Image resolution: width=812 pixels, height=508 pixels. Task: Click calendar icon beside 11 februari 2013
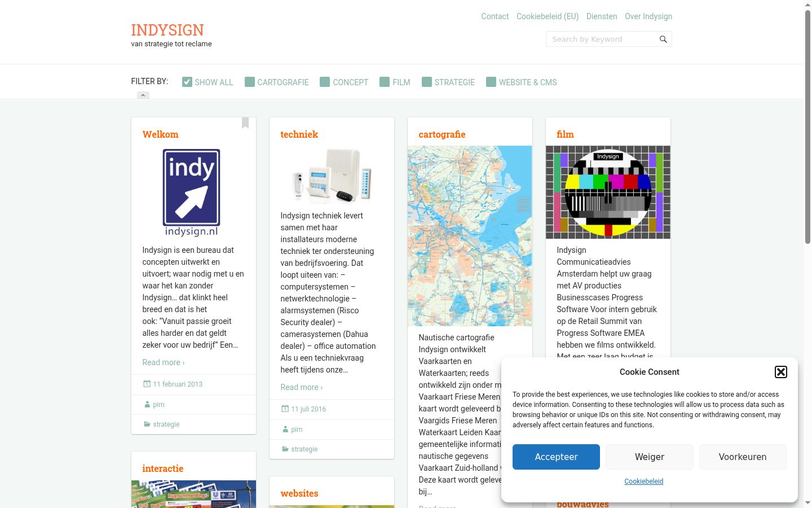[x=147, y=384]
